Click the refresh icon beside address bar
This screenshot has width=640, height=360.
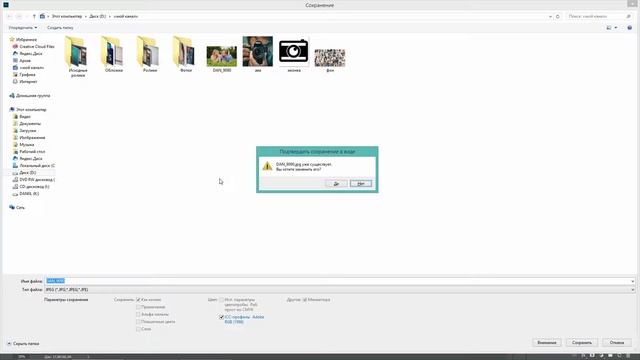click(x=558, y=16)
